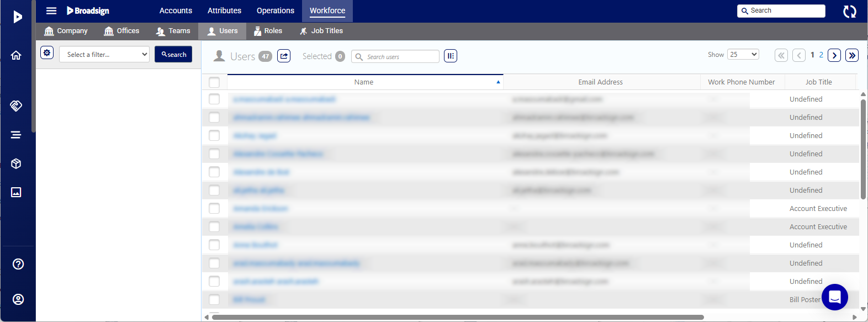Click the export users icon
This screenshot has height=322, width=868.
284,56
